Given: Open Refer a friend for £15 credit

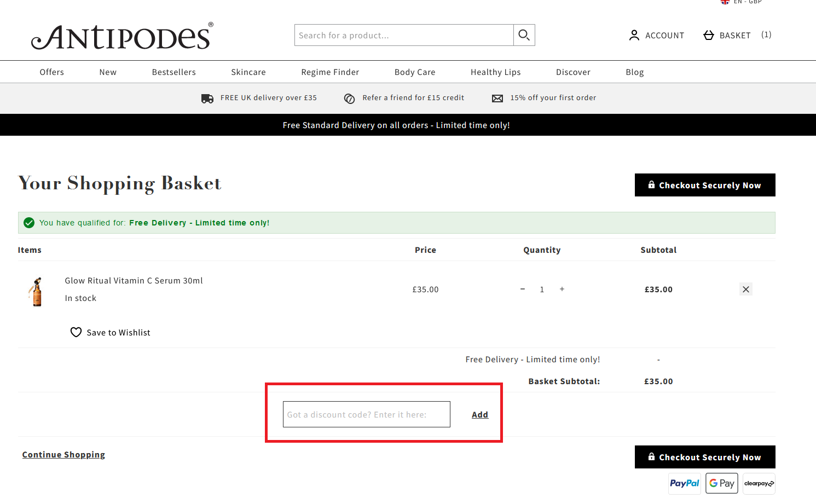Looking at the screenshot, I should click(x=413, y=98).
